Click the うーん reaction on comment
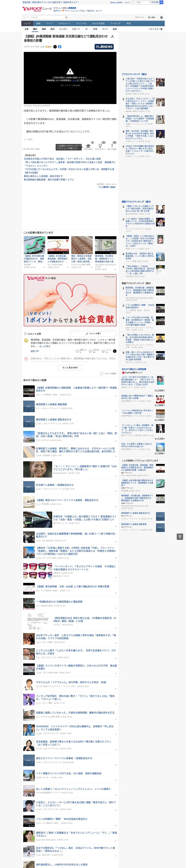 tap(106, 351)
